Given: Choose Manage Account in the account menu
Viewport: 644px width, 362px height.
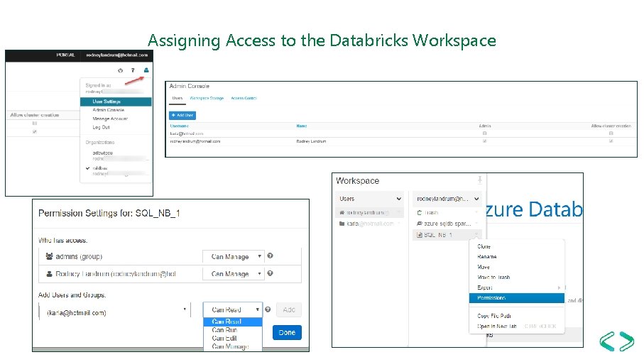Looking at the screenshot, I should (x=110, y=119).
